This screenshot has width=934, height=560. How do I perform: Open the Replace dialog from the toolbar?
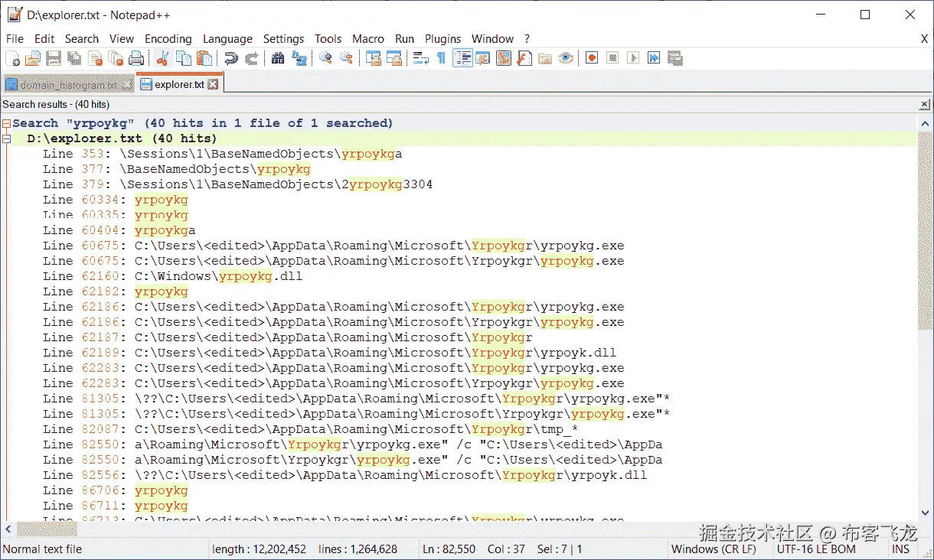pos(299,58)
